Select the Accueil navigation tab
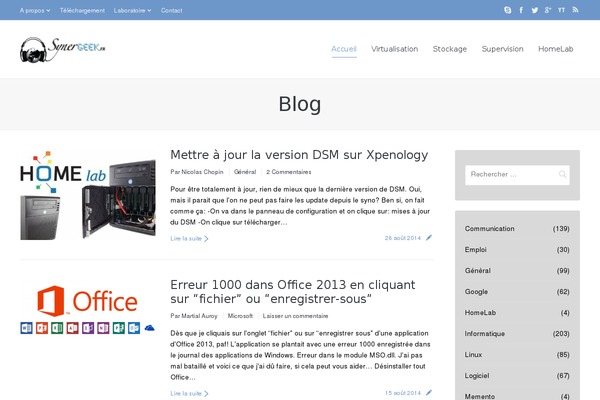 [x=344, y=49]
